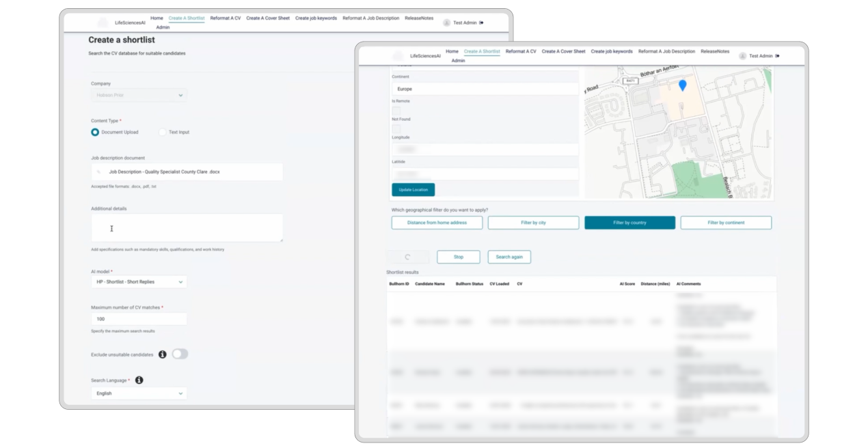This screenshot has width=868, height=448.
Task: Click the loading spinner beside Stop
Action: click(408, 257)
